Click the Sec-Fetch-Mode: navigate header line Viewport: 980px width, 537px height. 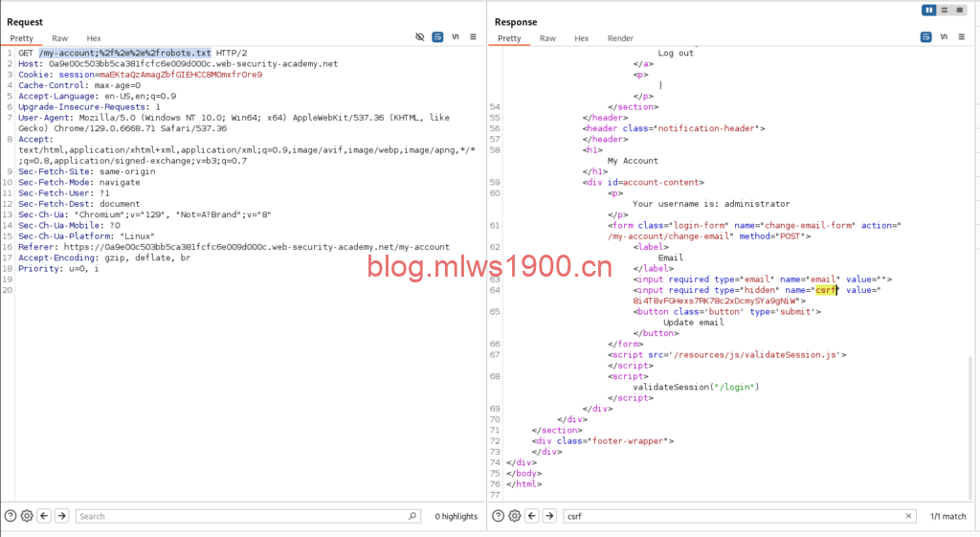pyautogui.click(x=78, y=183)
